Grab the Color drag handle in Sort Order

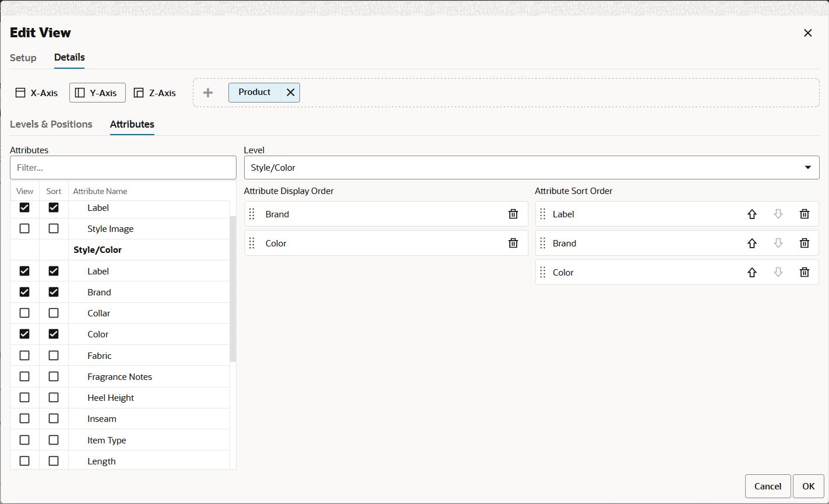(x=542, y=272)
